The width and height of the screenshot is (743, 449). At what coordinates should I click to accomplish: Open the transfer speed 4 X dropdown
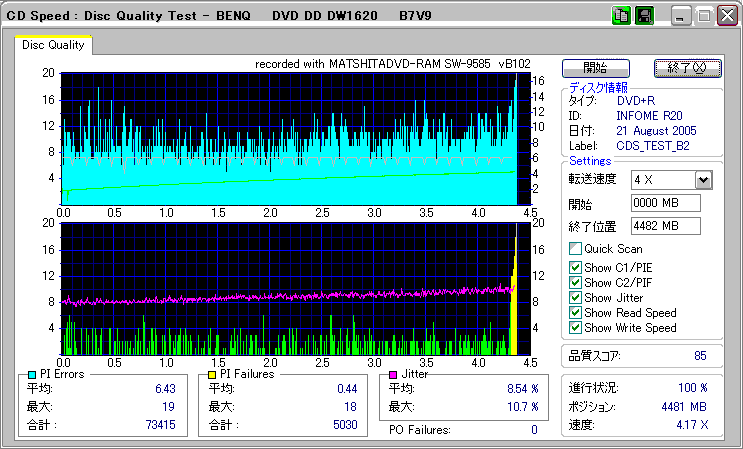coord(702,180)
